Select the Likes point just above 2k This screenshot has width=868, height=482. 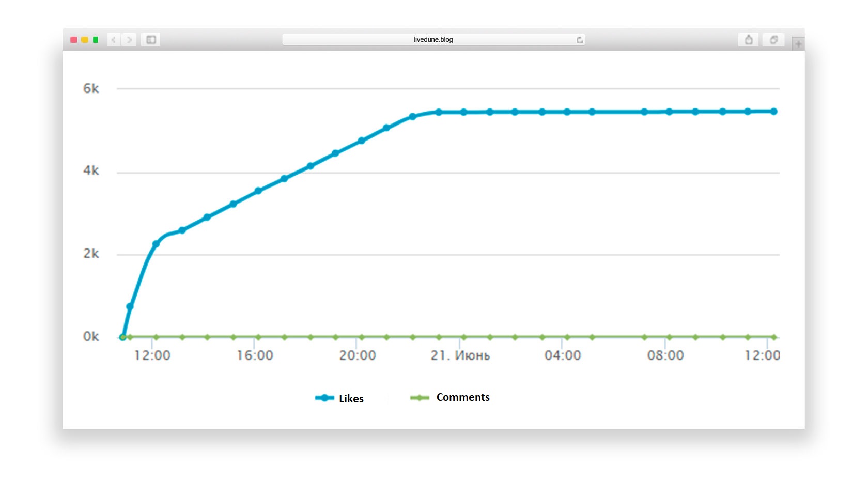tap(156, 244)
